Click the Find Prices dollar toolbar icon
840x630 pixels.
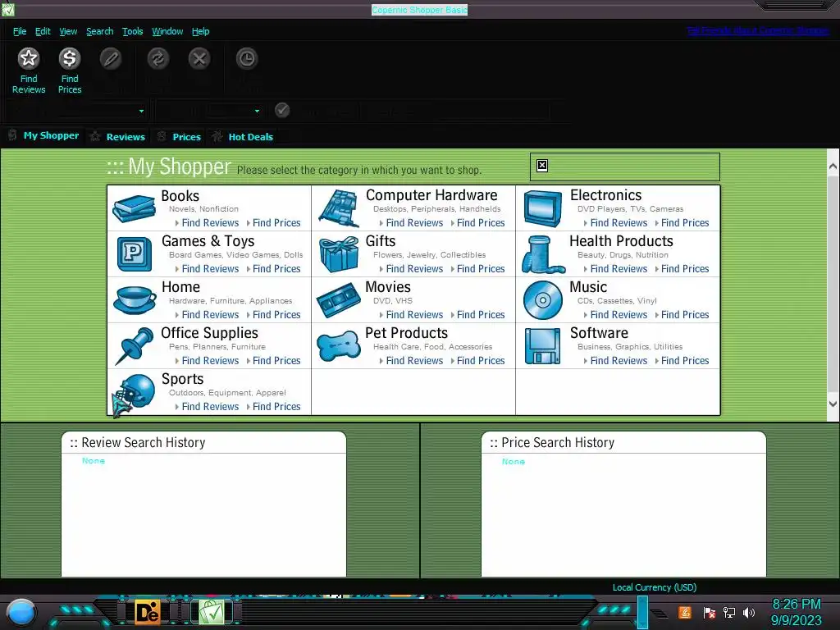70,58
